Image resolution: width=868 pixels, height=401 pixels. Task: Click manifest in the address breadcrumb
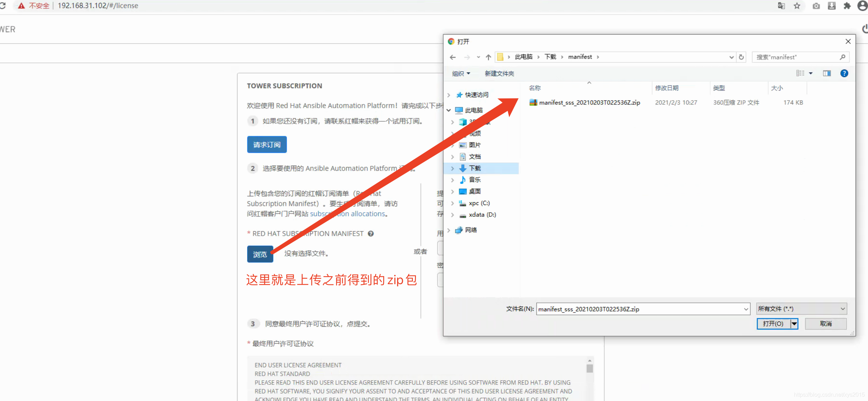click(580, 57)
